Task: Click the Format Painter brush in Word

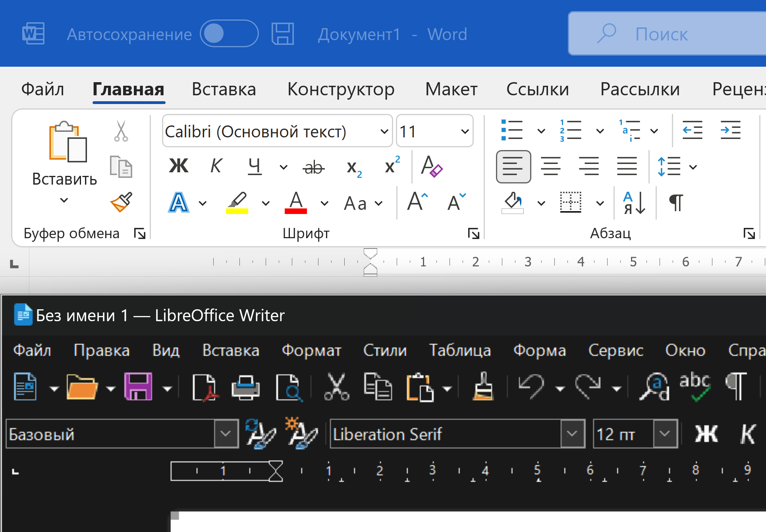Action: click(121, 202)
